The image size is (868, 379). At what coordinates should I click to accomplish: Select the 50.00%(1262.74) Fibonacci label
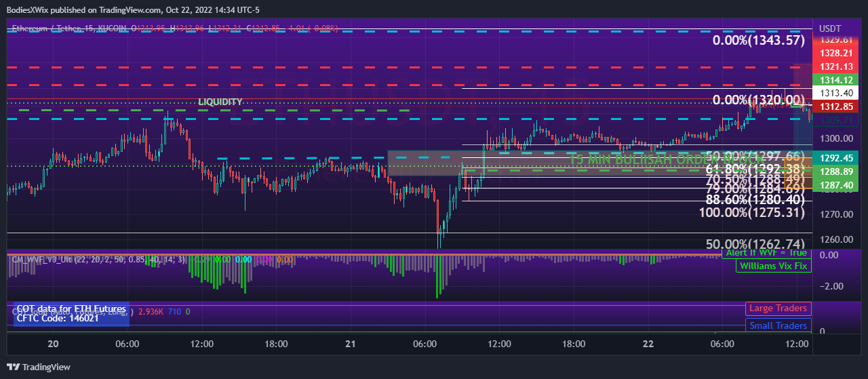click(x=755, y=244)
